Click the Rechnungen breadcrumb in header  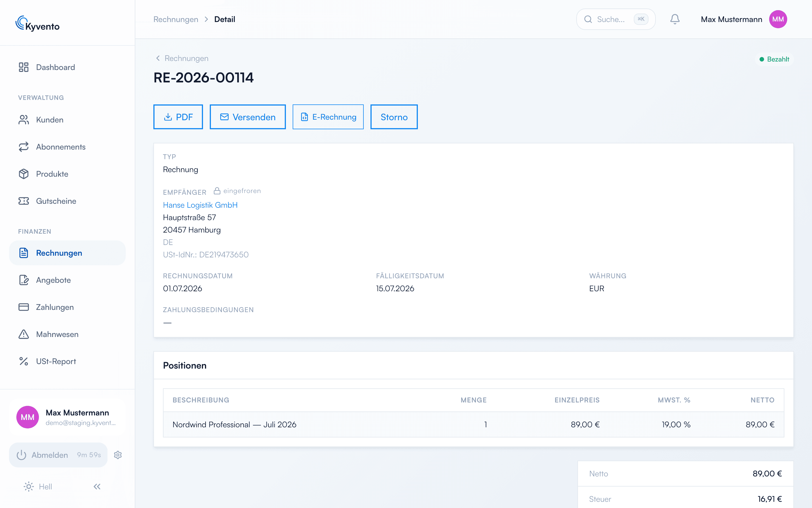(x=176, y=19)
